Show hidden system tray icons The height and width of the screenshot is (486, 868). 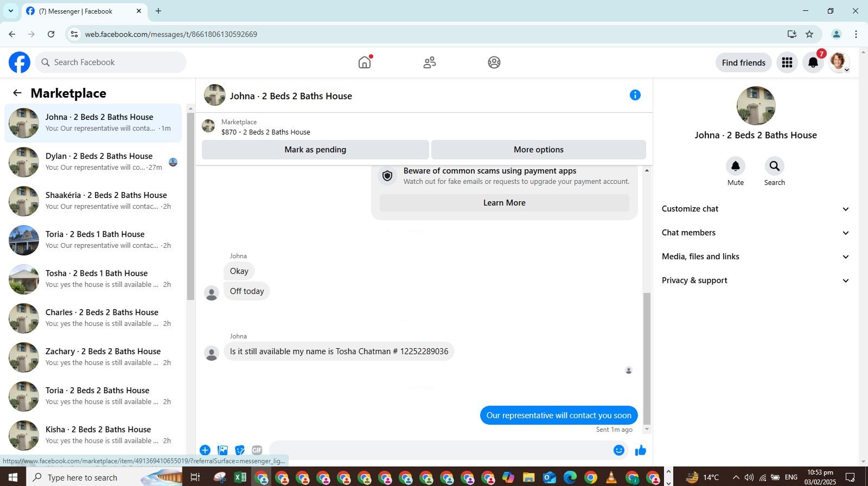click(x=736, y=477)
